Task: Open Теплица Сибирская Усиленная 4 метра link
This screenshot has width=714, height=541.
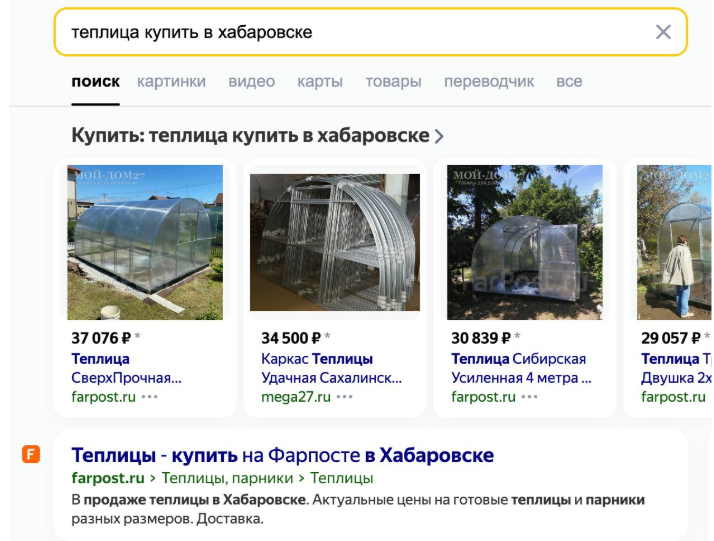Action: [x=521, y=368]
